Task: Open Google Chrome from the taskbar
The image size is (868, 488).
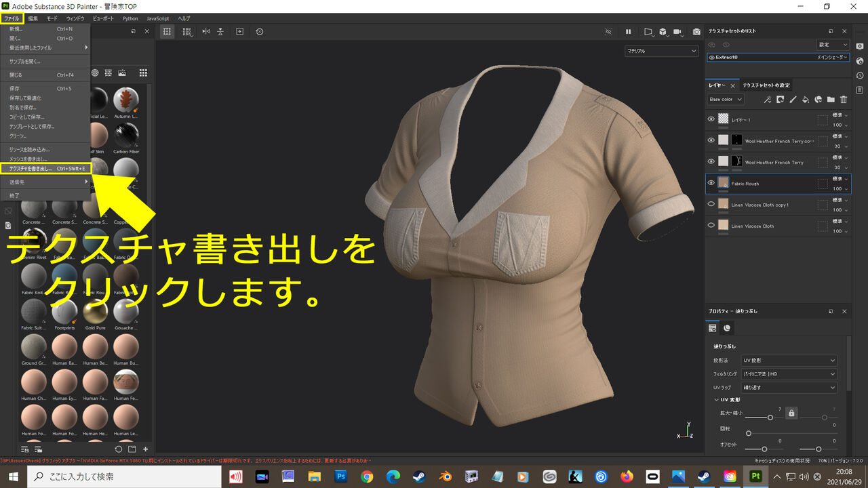Action: click(367, 476)
